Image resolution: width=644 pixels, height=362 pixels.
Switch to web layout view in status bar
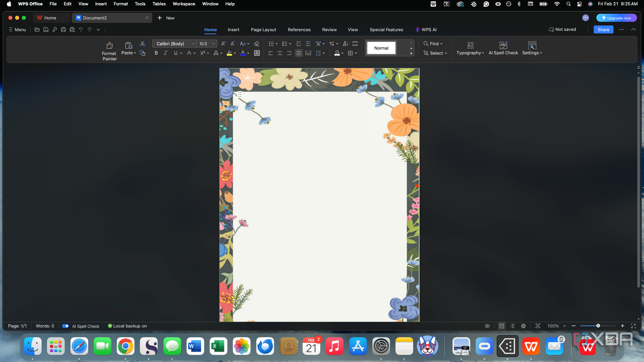523,326
